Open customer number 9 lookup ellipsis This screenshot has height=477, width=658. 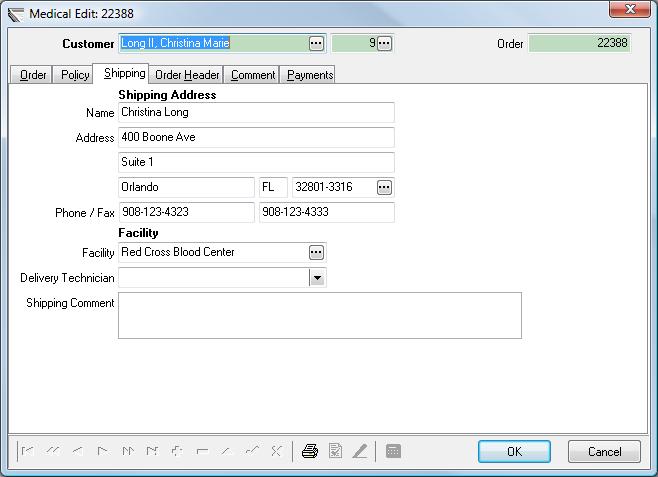[x=384, y=43]
